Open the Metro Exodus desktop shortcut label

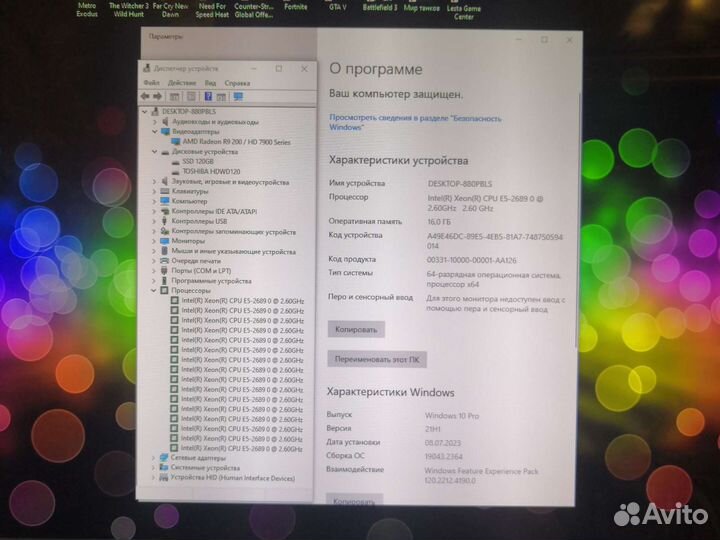tap(87, 10)
